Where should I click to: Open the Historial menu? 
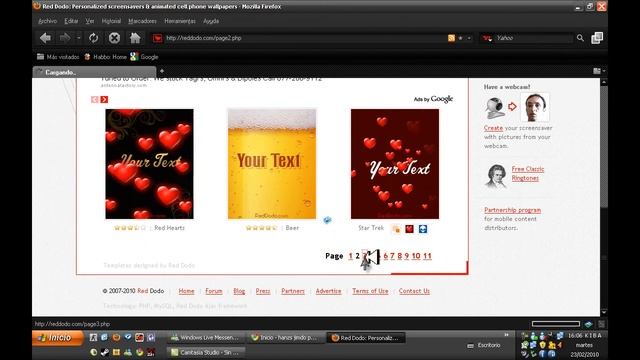[x=111, y=21]
